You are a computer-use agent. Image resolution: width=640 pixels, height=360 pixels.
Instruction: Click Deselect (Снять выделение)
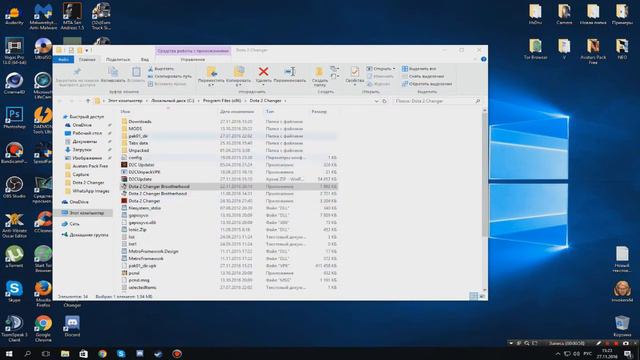coord(423,76)
